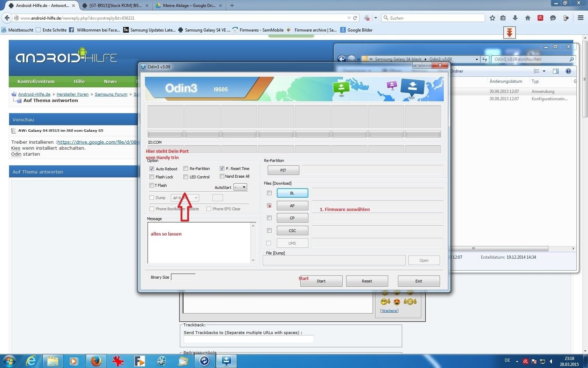Show hidden system tray icons arrow

(517, 361)
